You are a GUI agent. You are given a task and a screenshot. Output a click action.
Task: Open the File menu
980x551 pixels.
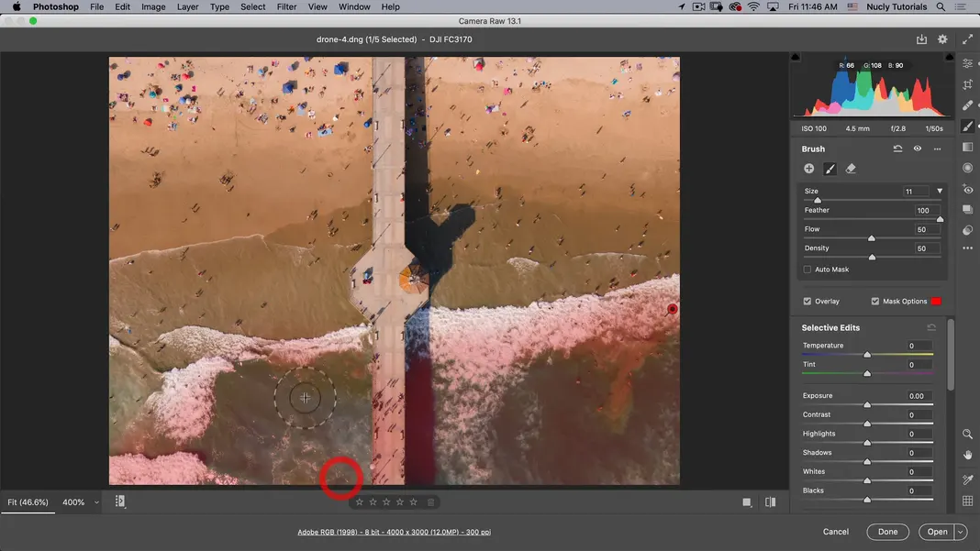97,6
